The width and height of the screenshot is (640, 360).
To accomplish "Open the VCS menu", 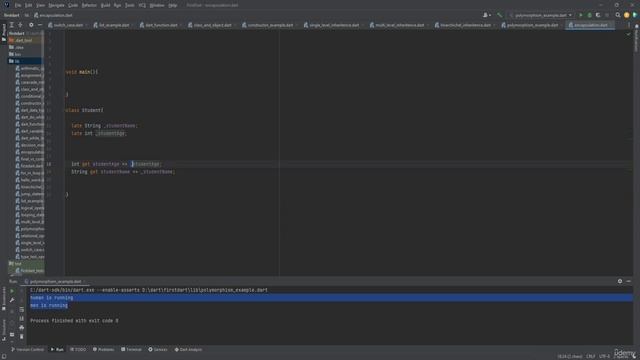I will 142,5.
